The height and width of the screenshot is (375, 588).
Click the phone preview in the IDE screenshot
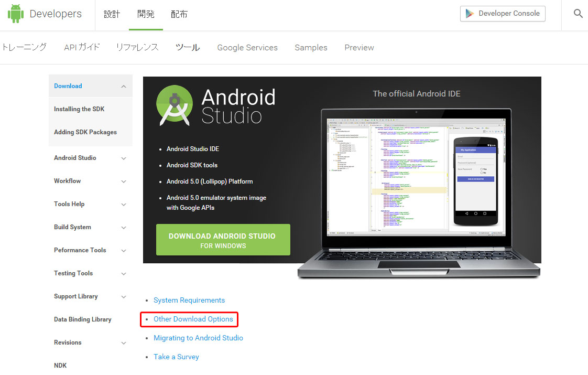(x=476, y=181)
